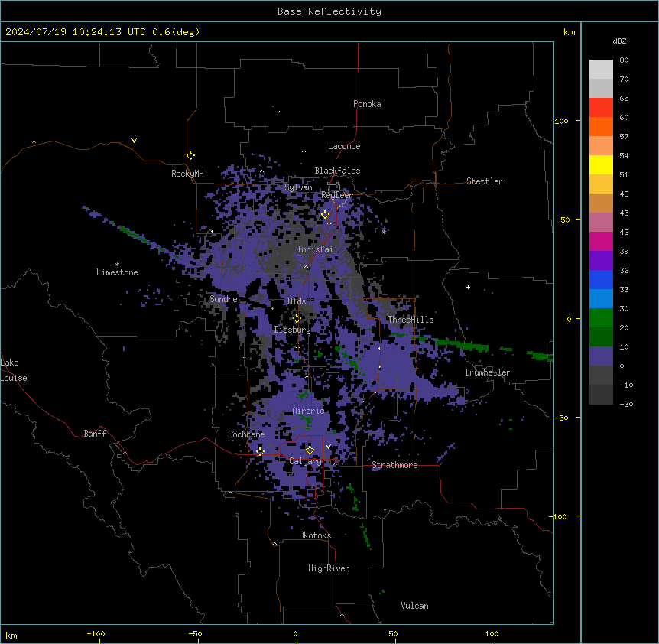Click the Strathmore label

394,465
